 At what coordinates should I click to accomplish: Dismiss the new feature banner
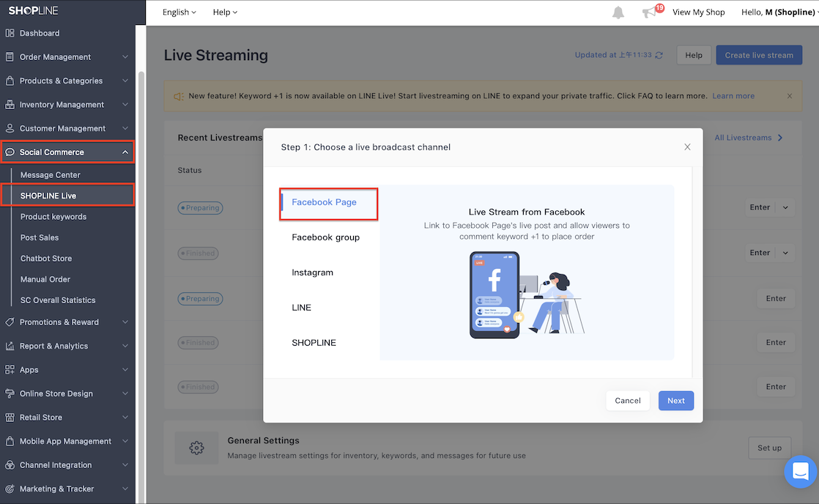(790, 96)
